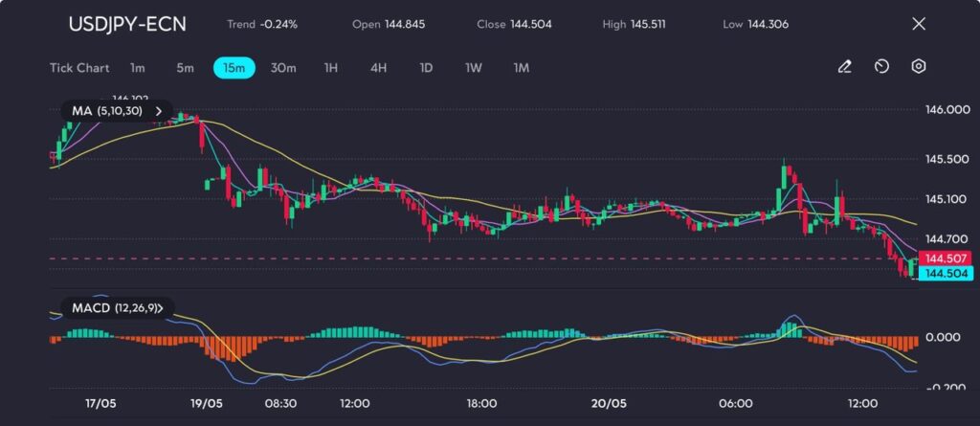The width and height of the screenshot is (980, 426).
Task: Close the USDJPY-ECN chart with X
Action: pyautogui.click(x=919, y=24)
